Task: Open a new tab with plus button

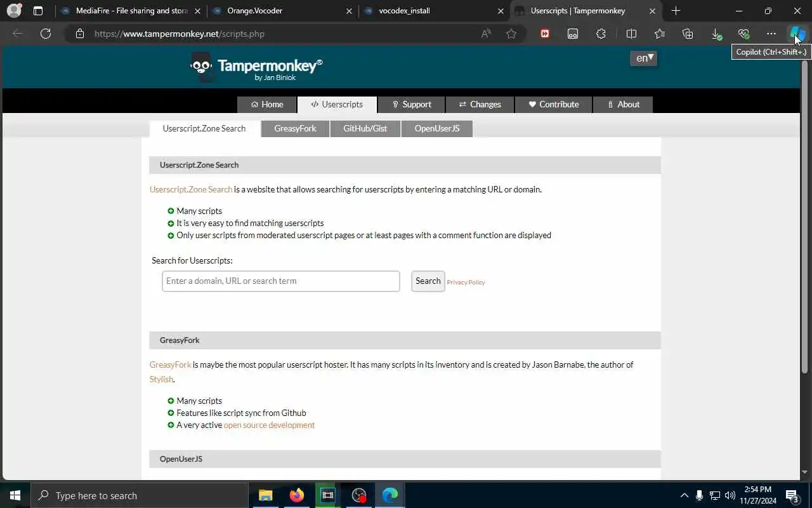Action: click(676, 11)
